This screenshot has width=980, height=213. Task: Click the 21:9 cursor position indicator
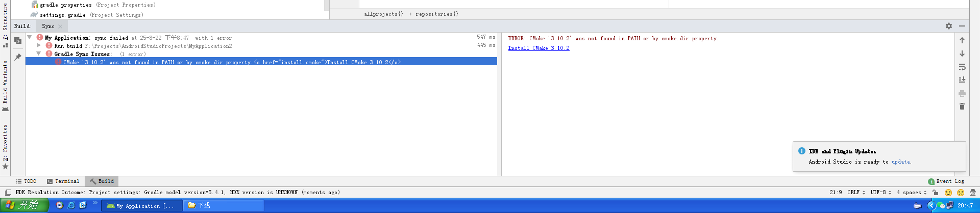pyautogui.click(x=836, y=193)
